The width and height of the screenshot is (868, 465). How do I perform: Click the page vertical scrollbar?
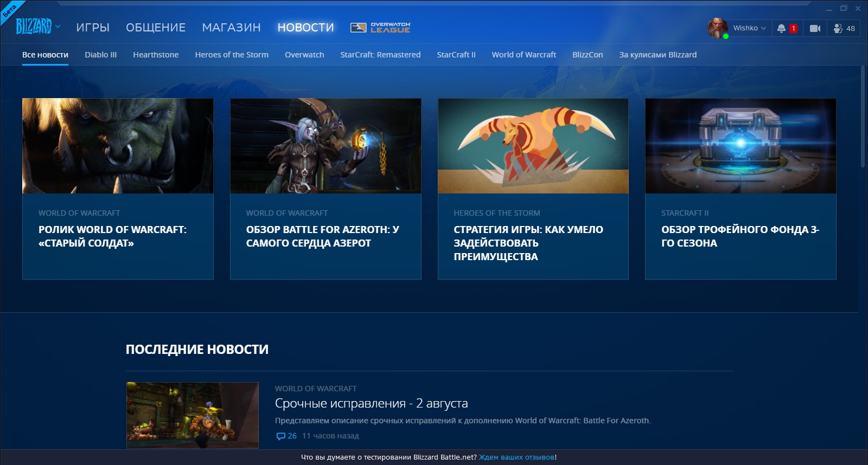tap(863, 117)
